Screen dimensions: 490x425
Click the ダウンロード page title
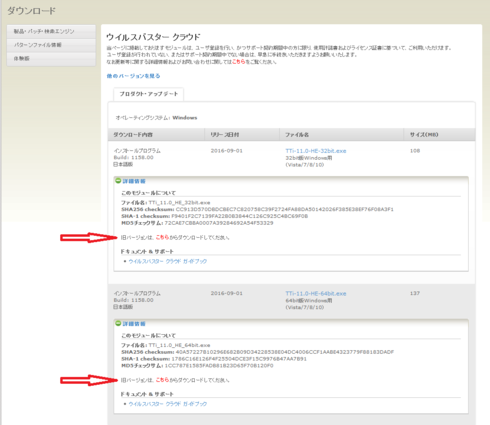32,11
